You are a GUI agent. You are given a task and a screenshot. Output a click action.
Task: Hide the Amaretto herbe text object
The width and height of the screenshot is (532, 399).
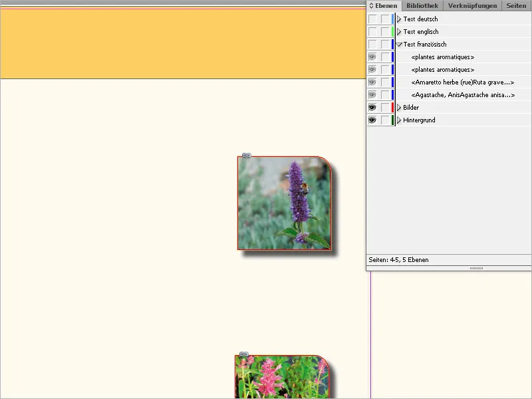tap(372, 82)
